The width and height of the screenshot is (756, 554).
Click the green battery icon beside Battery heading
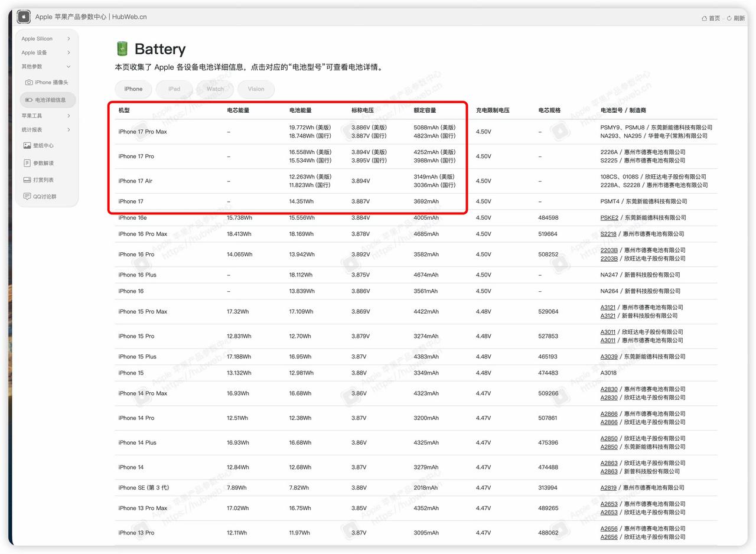pos(122,48)
